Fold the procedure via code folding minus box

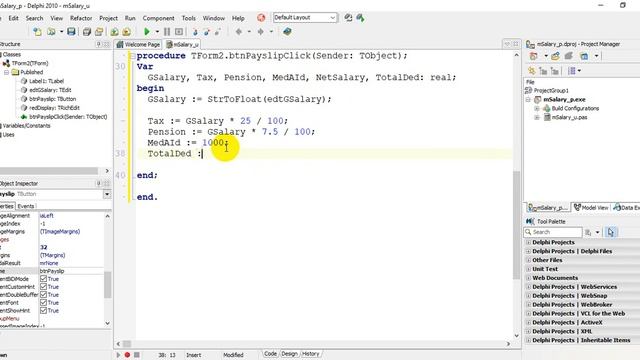[x=133, y=56]
